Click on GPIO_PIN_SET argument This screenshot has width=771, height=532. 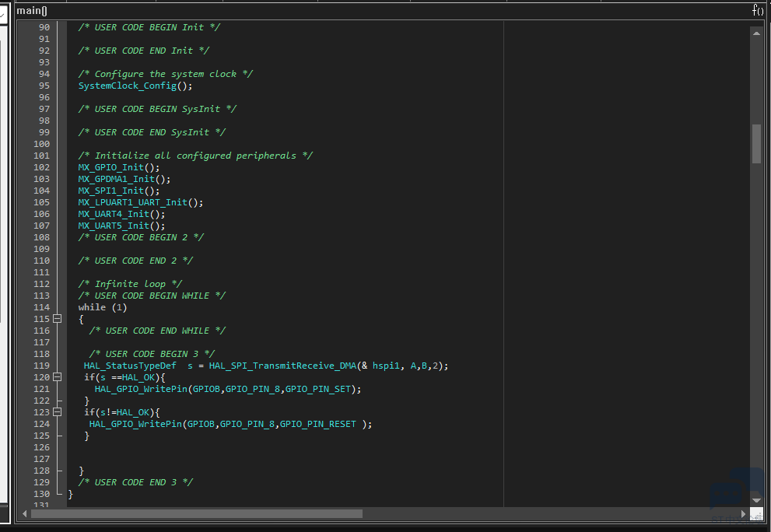[317, 389]
